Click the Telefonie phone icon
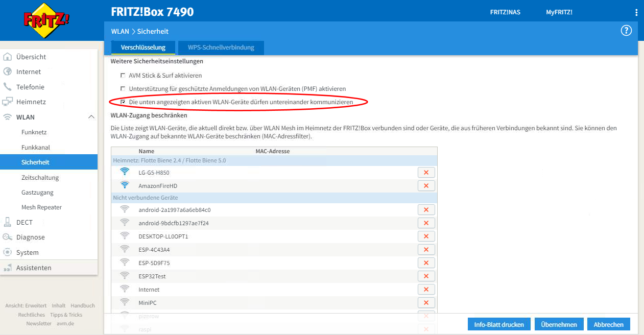The image size is (644, 335). coord(8,87)
